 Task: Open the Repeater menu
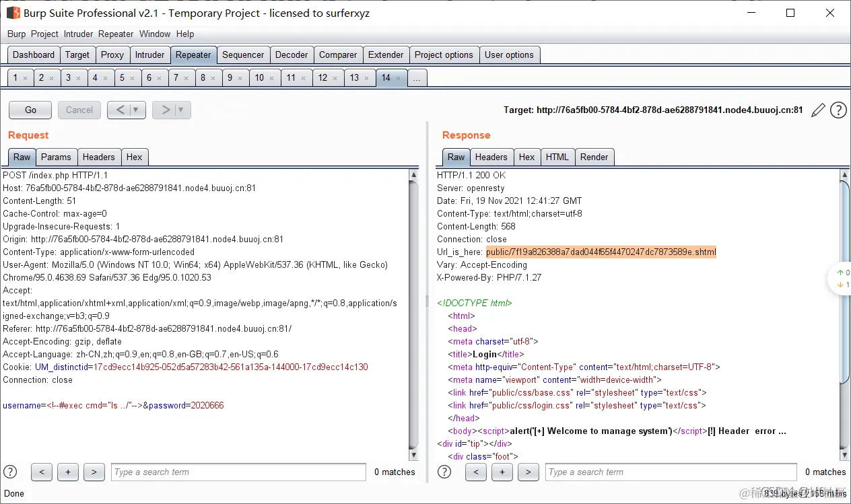pyautogui.click(x=116, y=34)
